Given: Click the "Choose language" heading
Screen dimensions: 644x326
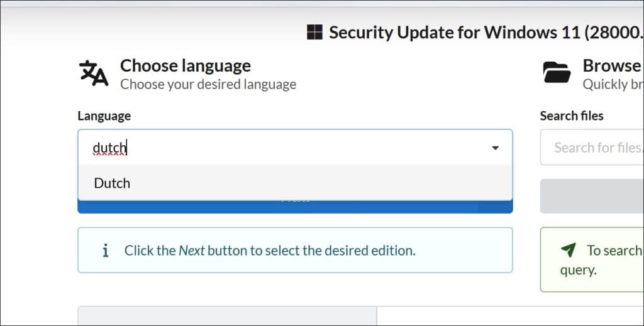Looking at the screenshot, I should click(186, 65).
